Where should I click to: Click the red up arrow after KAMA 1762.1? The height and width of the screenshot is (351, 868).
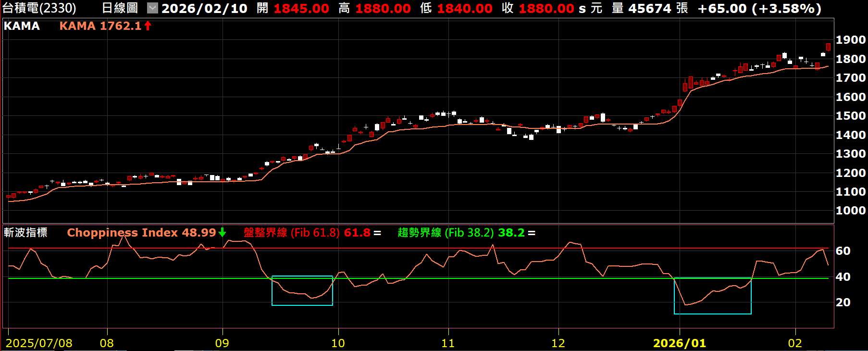pyautogui.click(x=148, y=26)
